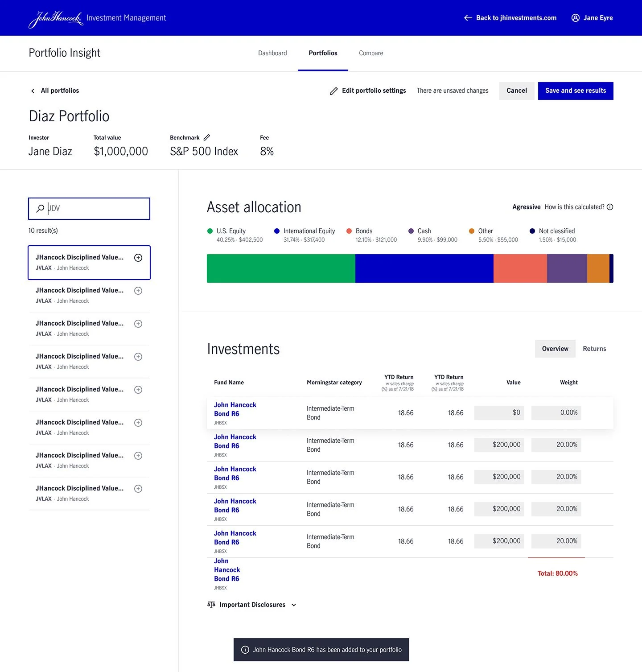
Task: Click the info icon next to How is this calculated
Action: 610,207
